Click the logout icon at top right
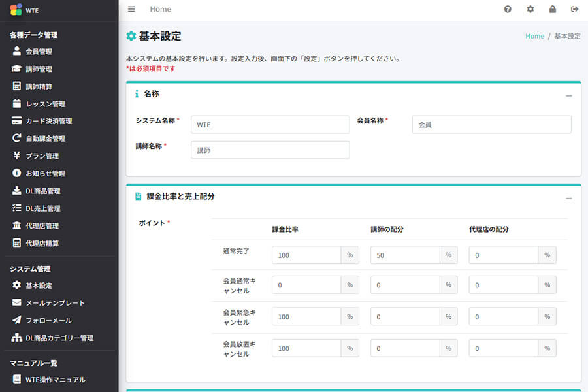 coord(574,10)
